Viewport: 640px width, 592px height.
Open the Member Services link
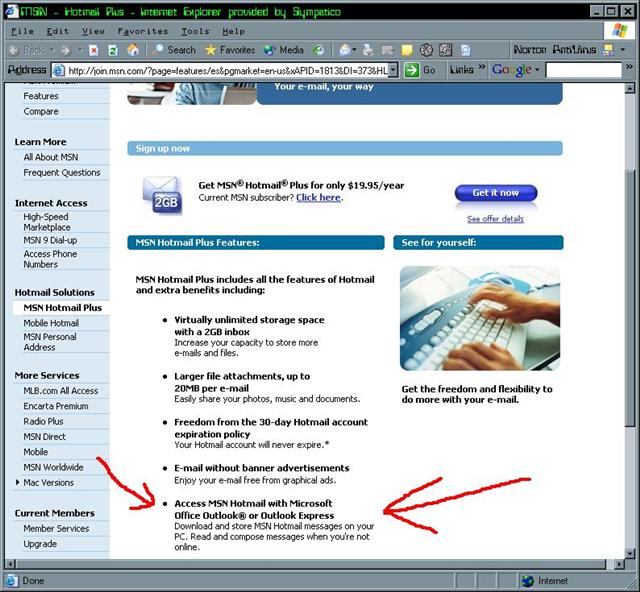click(x=56, y=528)
